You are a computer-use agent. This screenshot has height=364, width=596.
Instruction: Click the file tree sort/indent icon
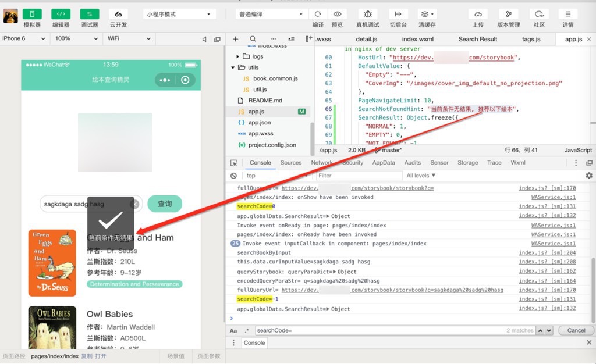pos(291,39)
